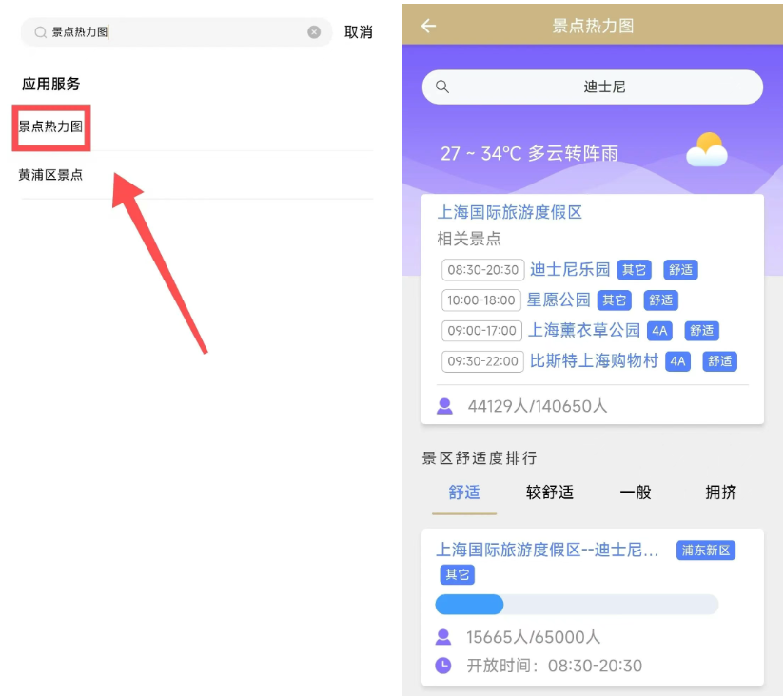Clear the left search field text
Screen dimensions: 784x696
tap(314, 32)
